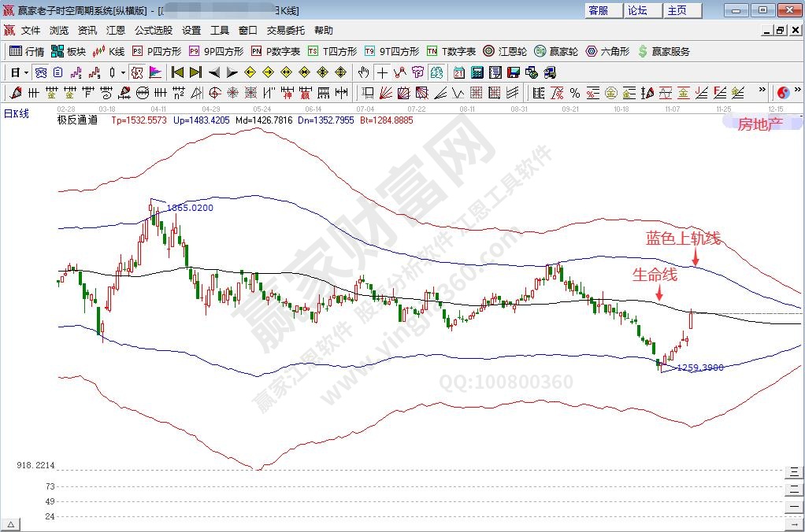
Task: Open the 行情 market quotes view
Action: click(x=26, y=51)
